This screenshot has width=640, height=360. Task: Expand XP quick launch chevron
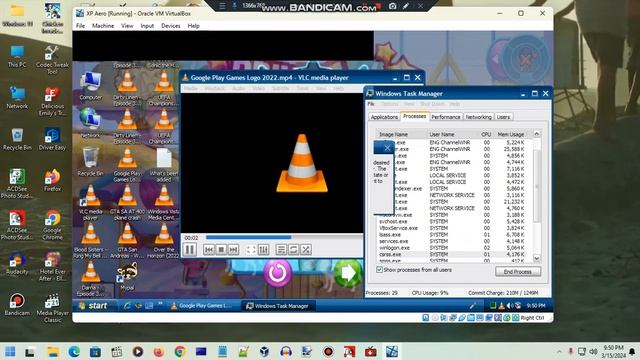[x=160, y=304]
